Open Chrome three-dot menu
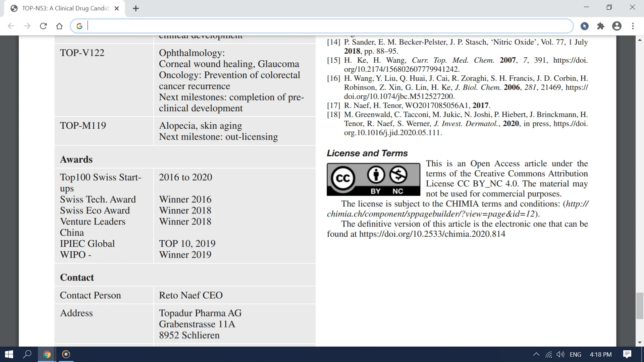 click(633, 26)
